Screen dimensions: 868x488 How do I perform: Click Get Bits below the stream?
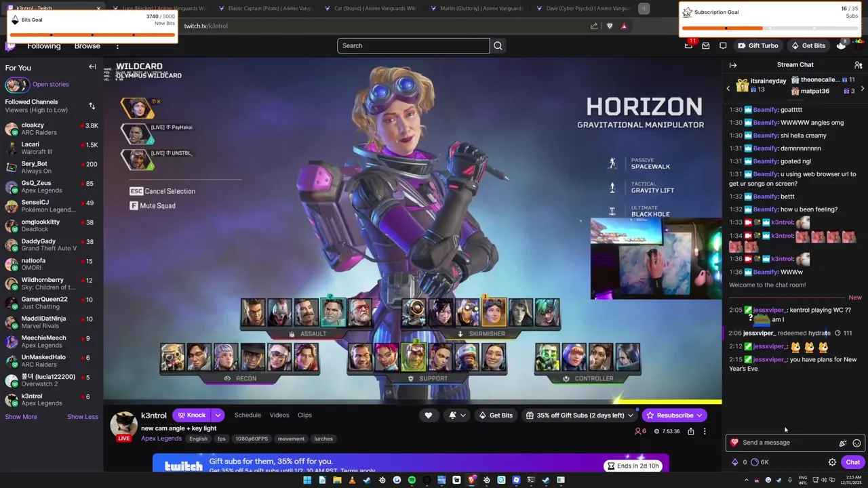(496, 415)
